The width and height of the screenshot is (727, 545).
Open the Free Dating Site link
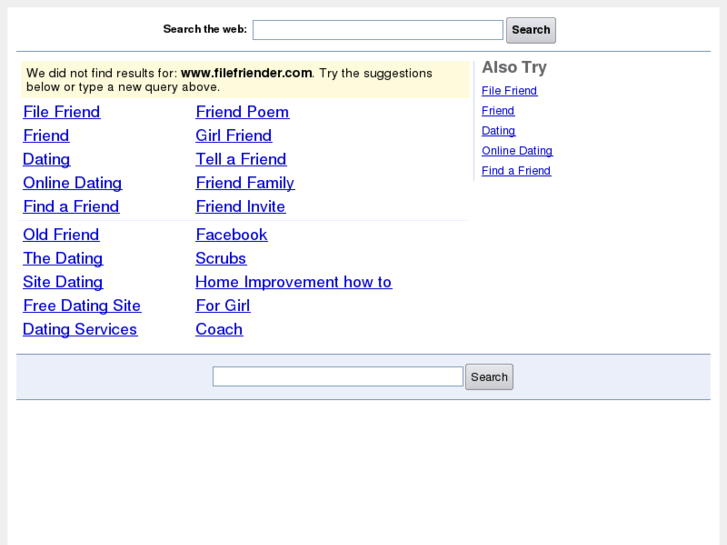[82, 306]
